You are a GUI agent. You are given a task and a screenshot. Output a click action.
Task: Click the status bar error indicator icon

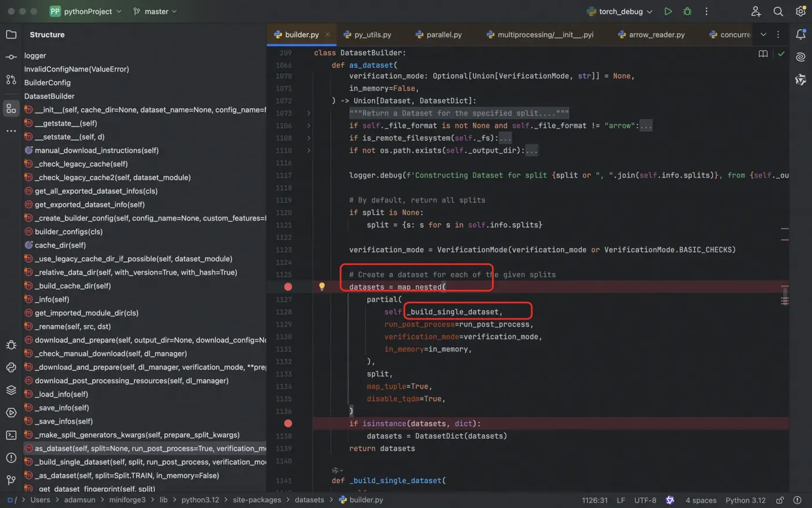coord(797,500)
